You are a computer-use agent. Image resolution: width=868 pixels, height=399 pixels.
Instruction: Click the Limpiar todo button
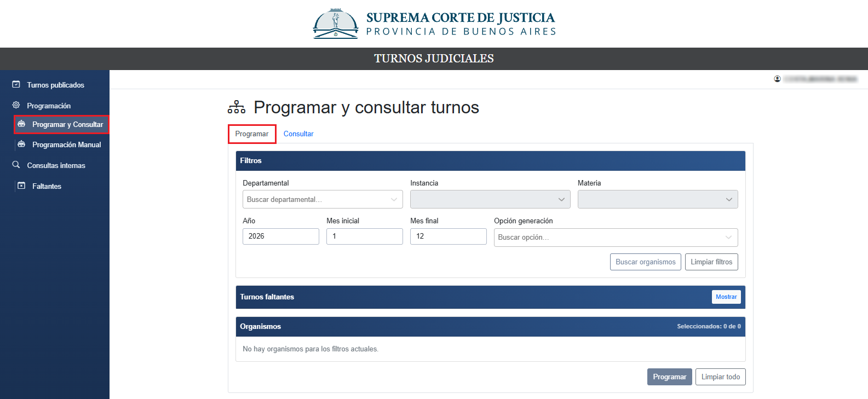click(x=721, y=377)
